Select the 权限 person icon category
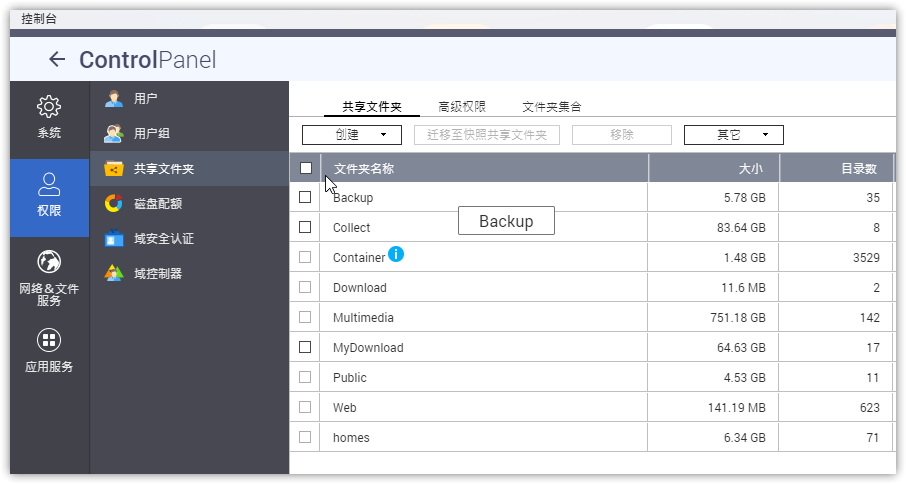 49,185
